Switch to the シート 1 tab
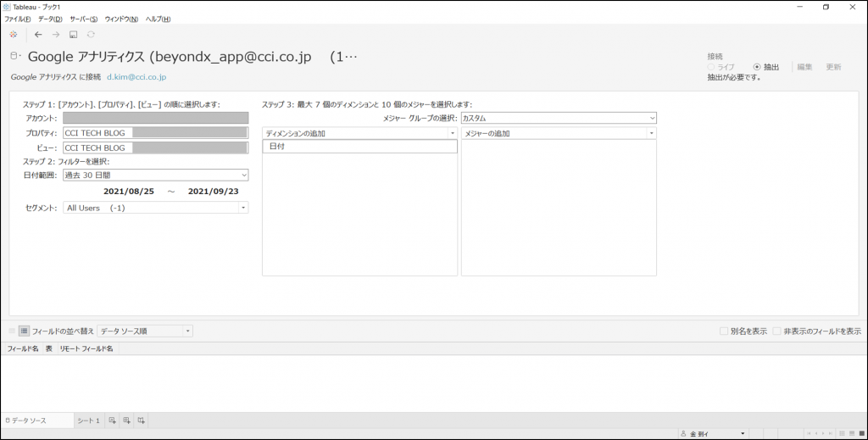Screen dimensions: 868x440 [88, 421]
